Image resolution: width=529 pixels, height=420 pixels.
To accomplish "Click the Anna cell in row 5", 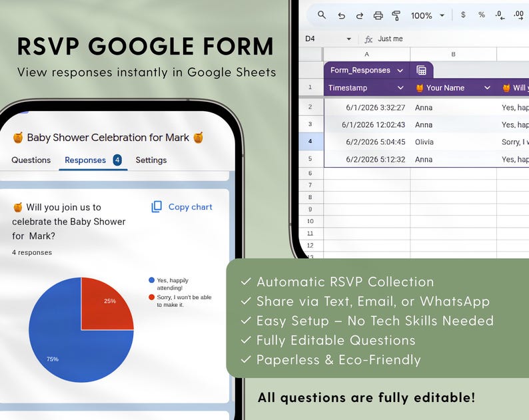I will coord(454,159).
